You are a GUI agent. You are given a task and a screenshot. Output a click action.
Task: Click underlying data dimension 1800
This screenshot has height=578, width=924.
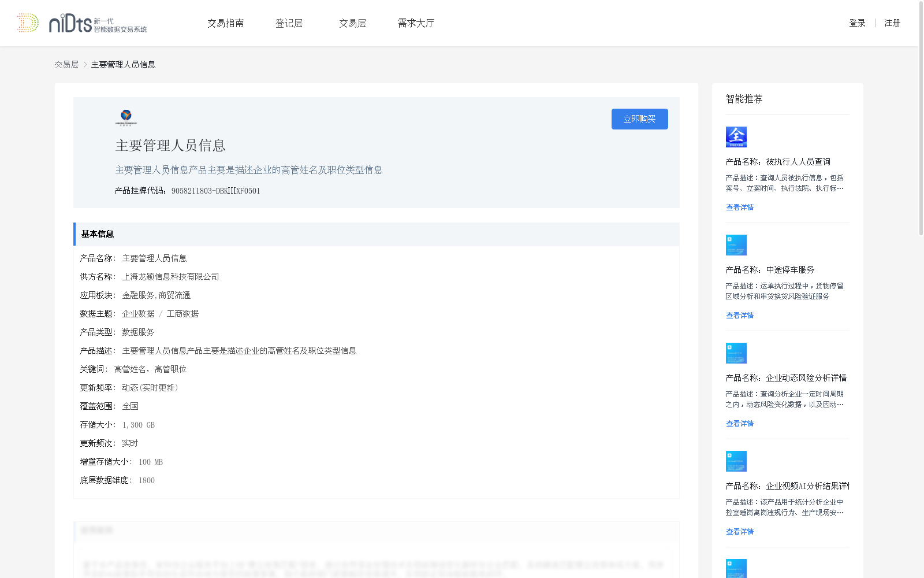coord(147,480)
